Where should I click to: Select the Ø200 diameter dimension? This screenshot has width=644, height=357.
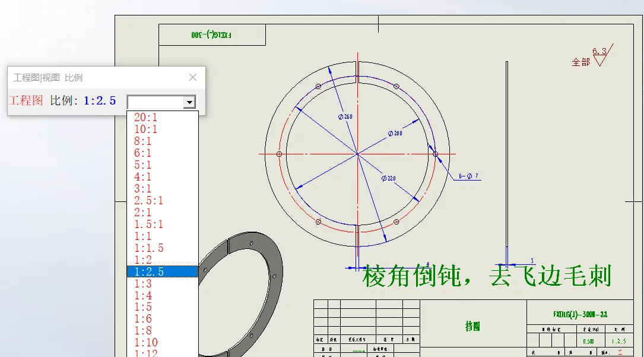point(395,133)
